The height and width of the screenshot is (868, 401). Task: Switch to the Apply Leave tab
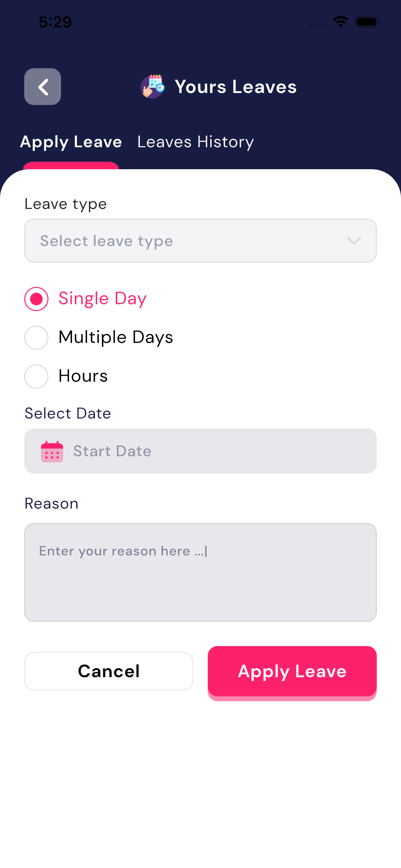click(x=71, y=142)
